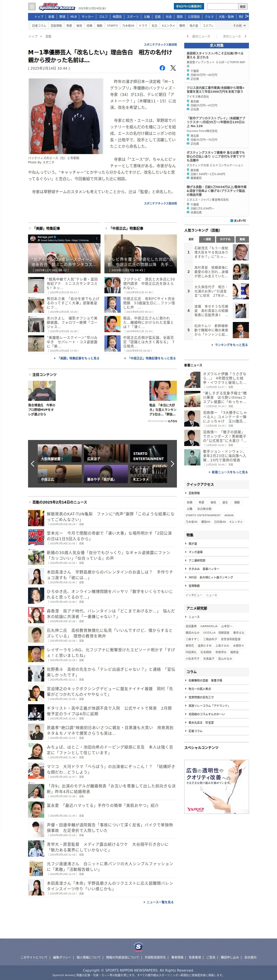Expand the 芸能情報 quick access section

[x=217, y=493]
